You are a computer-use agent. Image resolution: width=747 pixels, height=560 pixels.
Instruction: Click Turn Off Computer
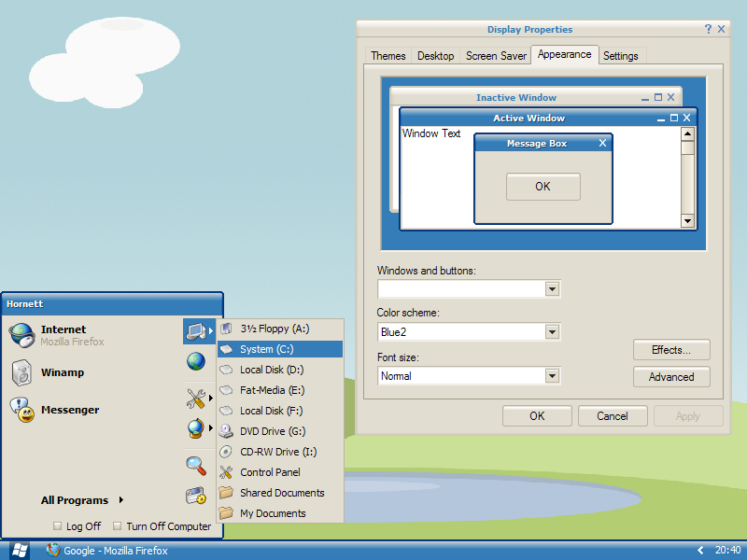coord(162,526)
